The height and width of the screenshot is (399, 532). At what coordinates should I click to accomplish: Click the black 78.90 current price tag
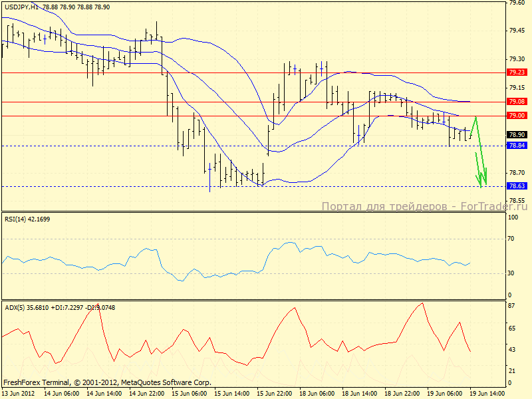[517, 135]
